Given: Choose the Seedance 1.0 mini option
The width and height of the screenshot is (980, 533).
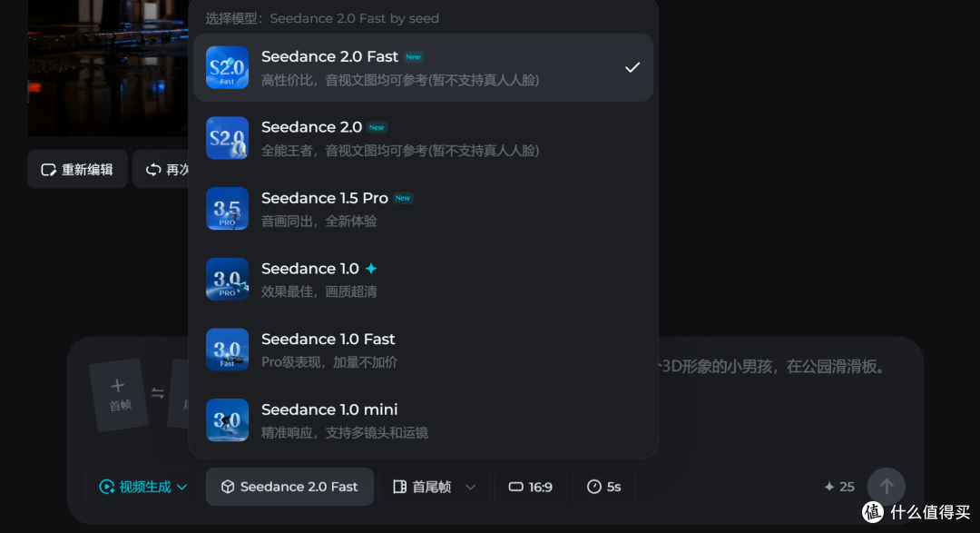Looking at the screenshot, I should [423, 420].
